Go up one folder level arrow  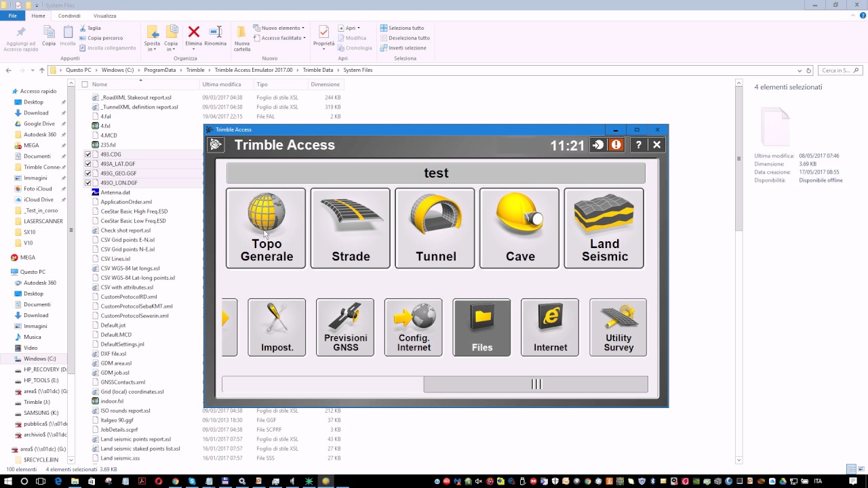42,70
